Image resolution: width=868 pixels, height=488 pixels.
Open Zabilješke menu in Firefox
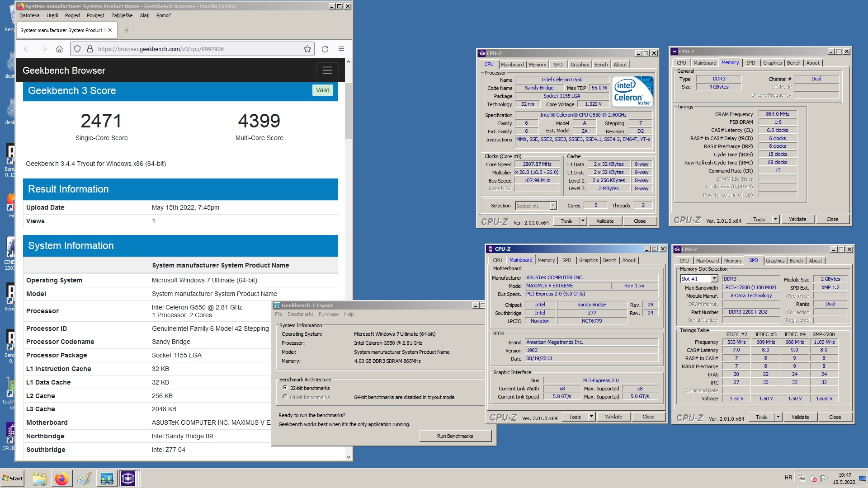122,15
